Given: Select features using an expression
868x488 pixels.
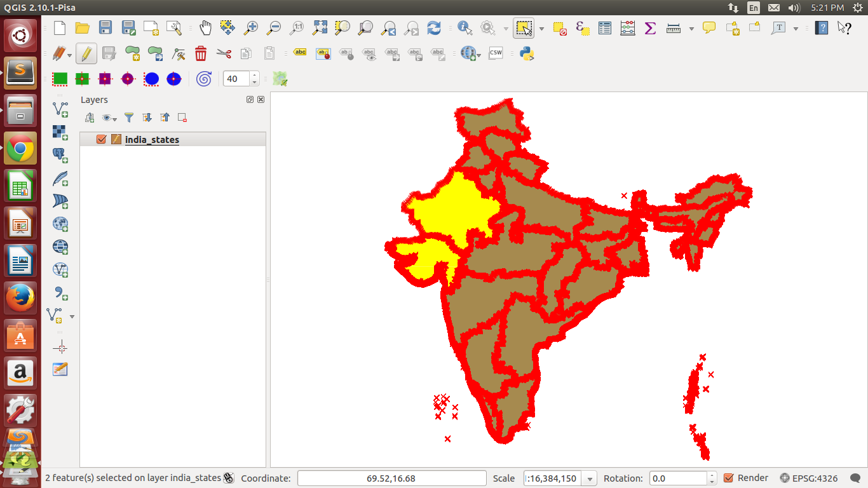Looking at the screenshot, I should pos(582,28).
